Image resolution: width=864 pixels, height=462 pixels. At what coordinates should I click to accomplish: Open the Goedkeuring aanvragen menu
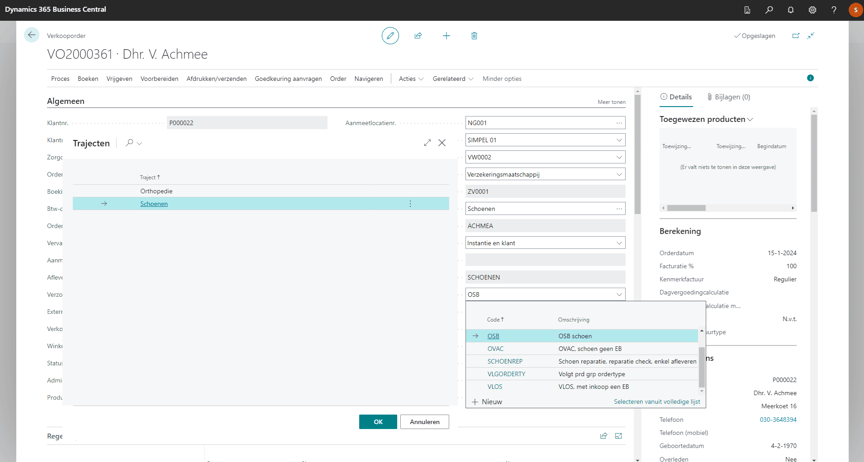click(288, 79)
